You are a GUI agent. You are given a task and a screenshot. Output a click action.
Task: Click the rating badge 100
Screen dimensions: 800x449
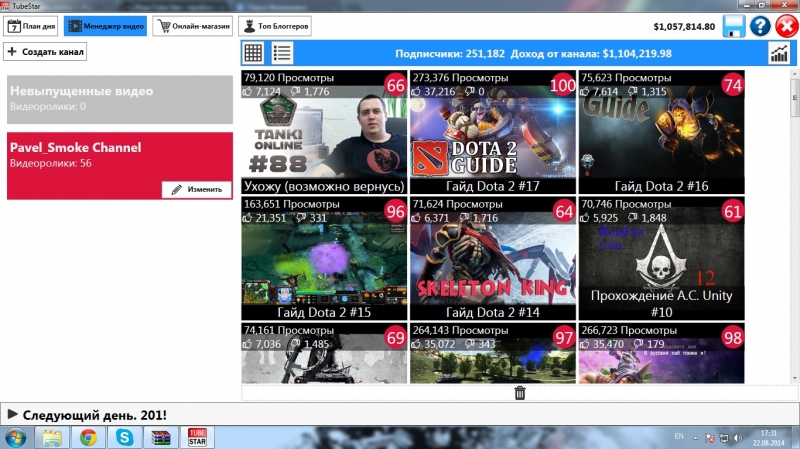tap(563, 85)
